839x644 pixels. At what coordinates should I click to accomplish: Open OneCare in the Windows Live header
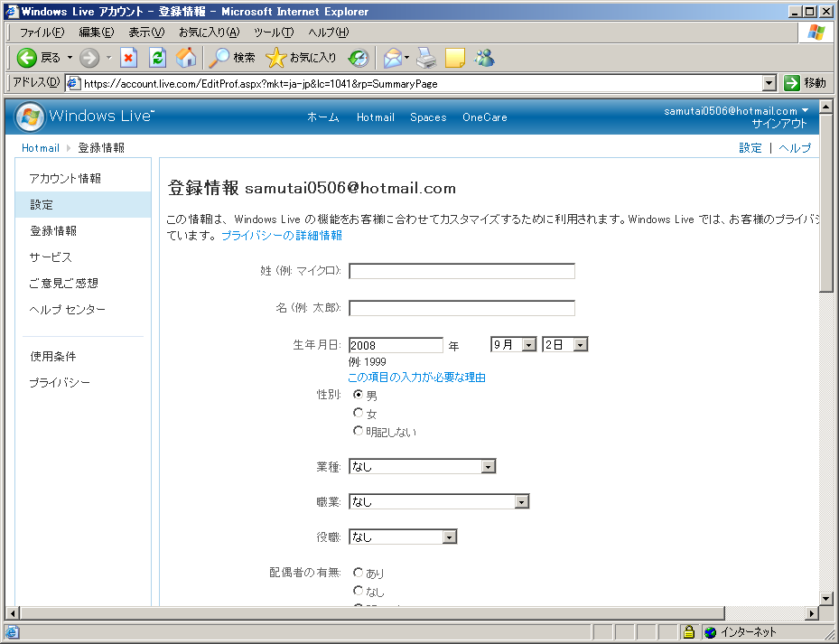click(x=485, y=117)
